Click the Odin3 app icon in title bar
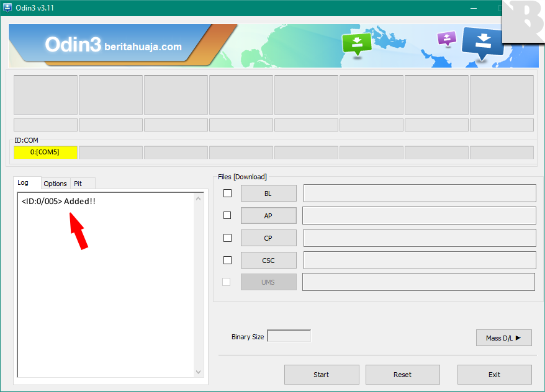The height and width of the screenshot is (392, 545). [7, 7]
